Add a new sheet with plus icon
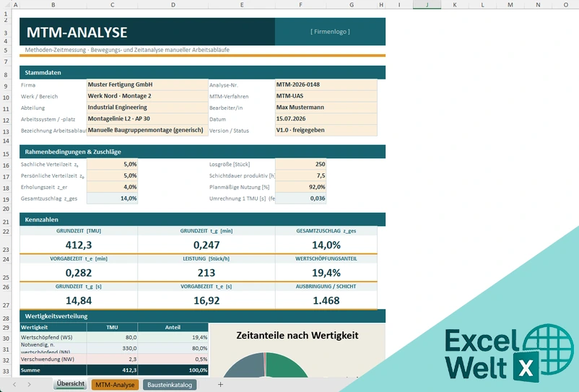The height and width of the screenshot is (392, 579). click(x=220, y=385)
